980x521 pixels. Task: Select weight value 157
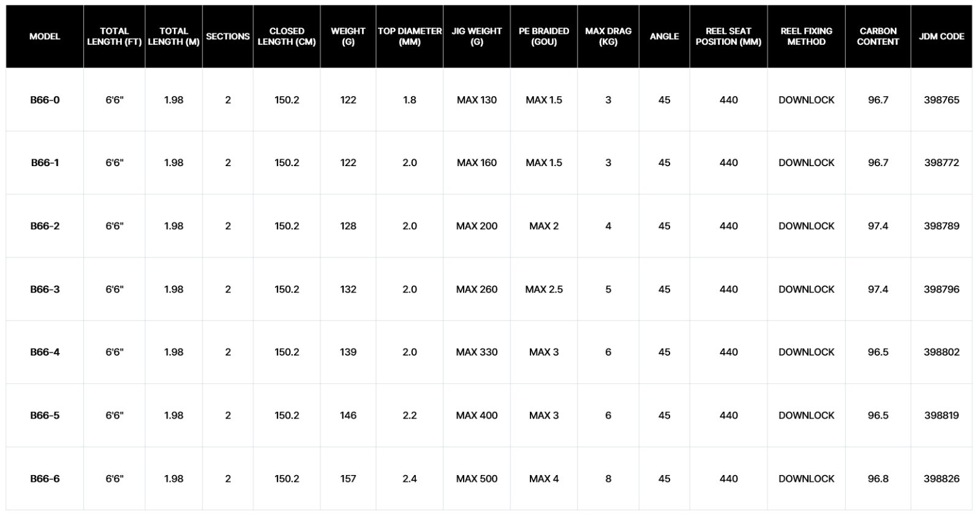348,479
